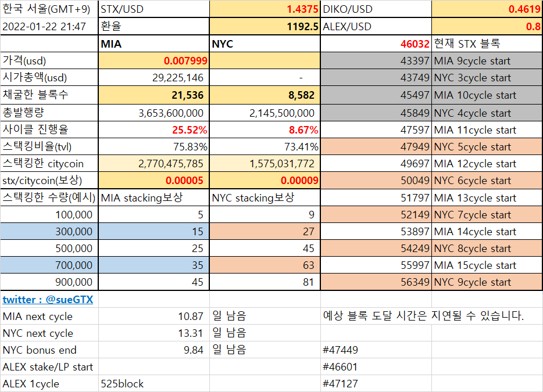Click the NYC 3cycle start cell
Screen dimensions: 543x392
(x=487, y=77)
